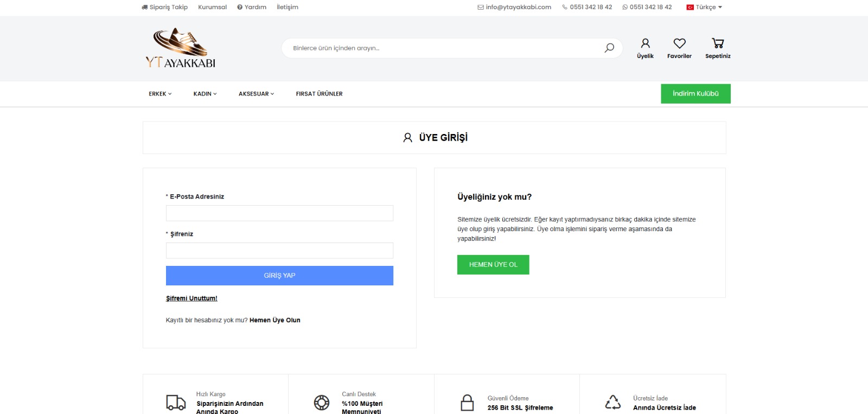Open Favoriler heart icon
This screenshot has height=414, width=868.
point(679,43)
